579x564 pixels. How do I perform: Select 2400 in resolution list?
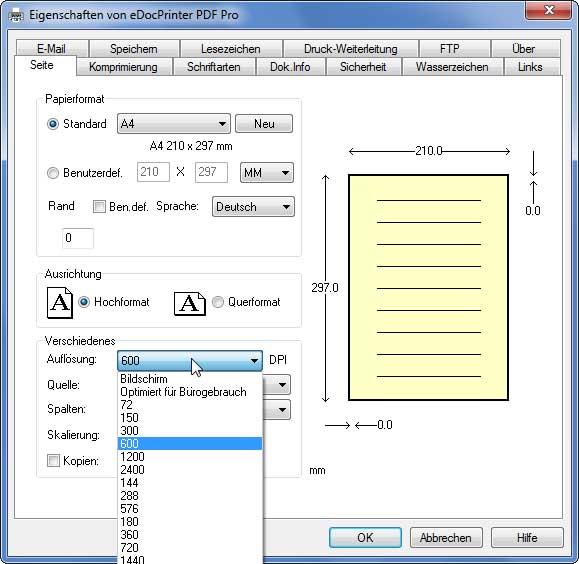click(x=190, y=470)
